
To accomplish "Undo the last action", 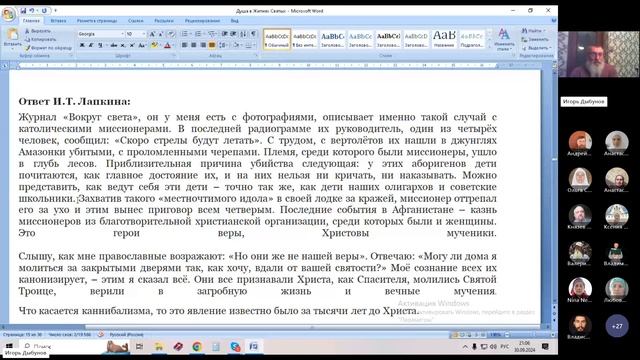I will click(x=32, y=11).
